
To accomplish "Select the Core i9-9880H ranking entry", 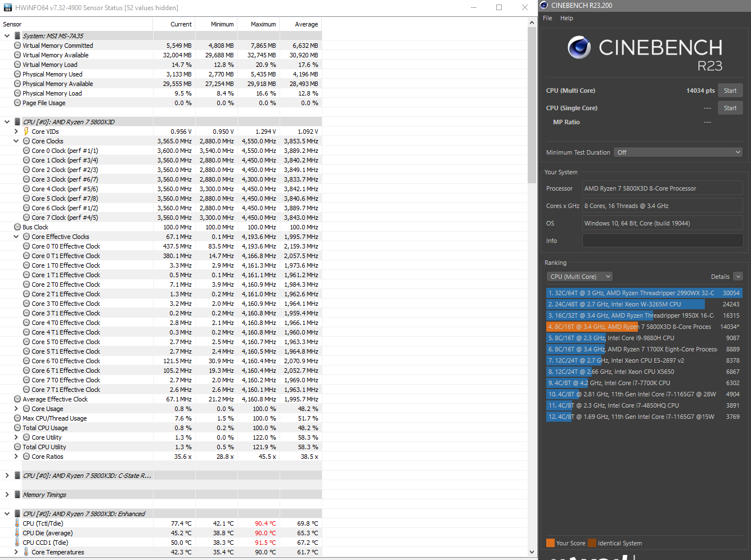I will coord(644,338).
